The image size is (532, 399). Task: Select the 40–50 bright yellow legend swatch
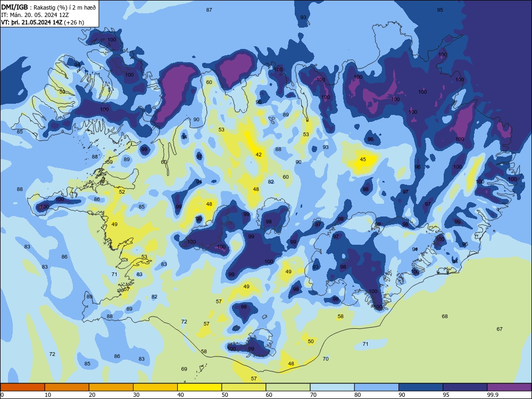point(199,387)
